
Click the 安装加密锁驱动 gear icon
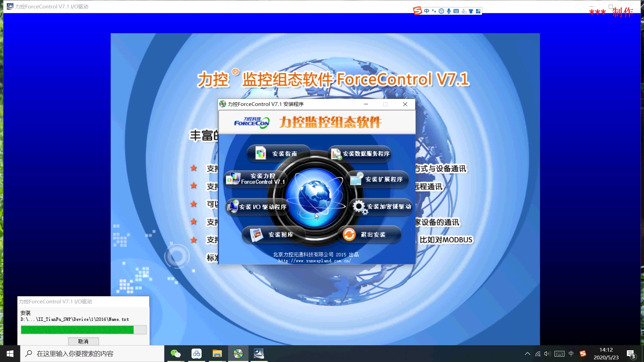[359, 206]
